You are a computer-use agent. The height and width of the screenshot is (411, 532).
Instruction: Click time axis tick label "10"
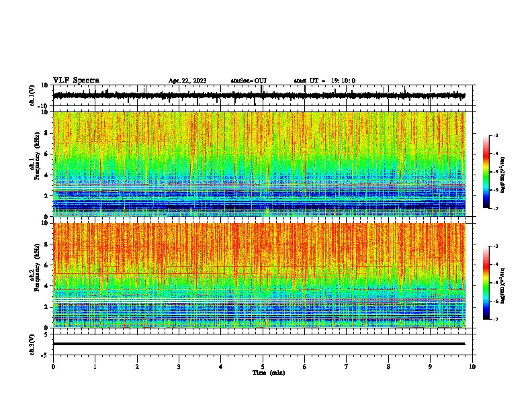[472, 367]
